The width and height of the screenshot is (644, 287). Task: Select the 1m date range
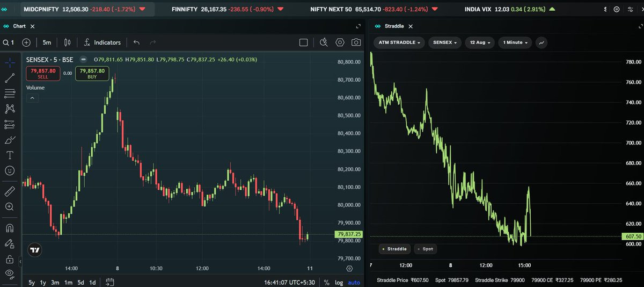pyautogui.click(x=68, y=282)
